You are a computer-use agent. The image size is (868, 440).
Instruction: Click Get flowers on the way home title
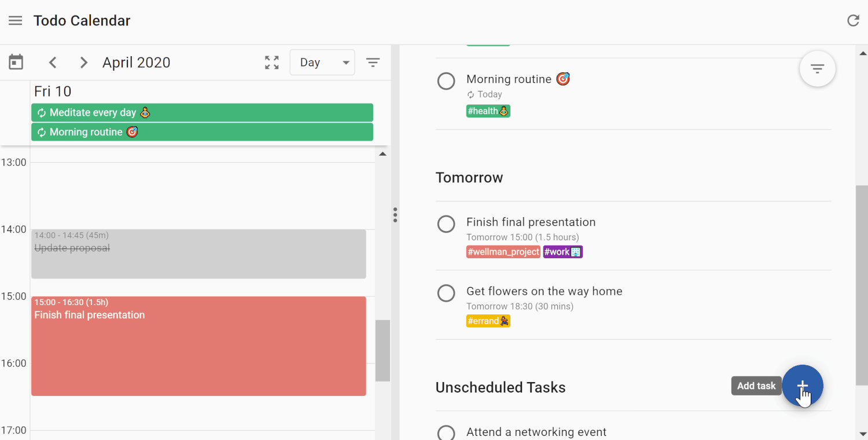point(545,291)
